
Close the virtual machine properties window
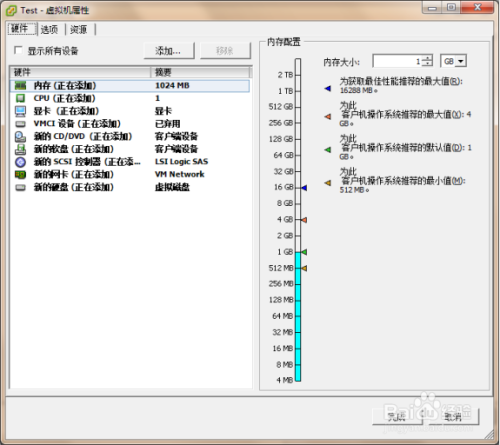(477, 7)
